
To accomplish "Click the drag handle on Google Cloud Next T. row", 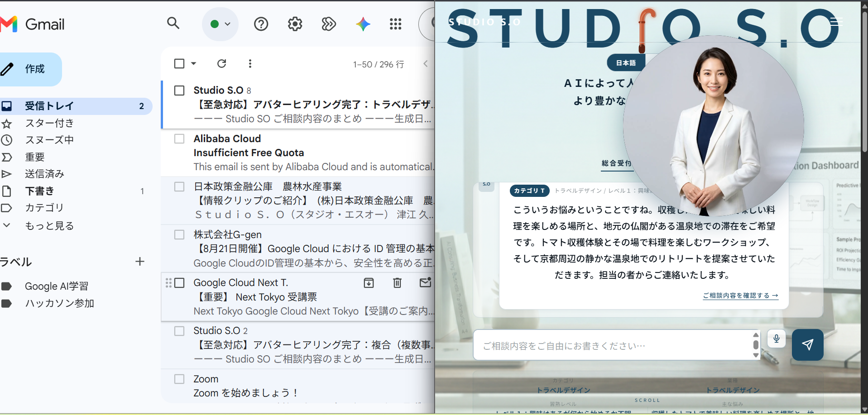I will point(168,283).
